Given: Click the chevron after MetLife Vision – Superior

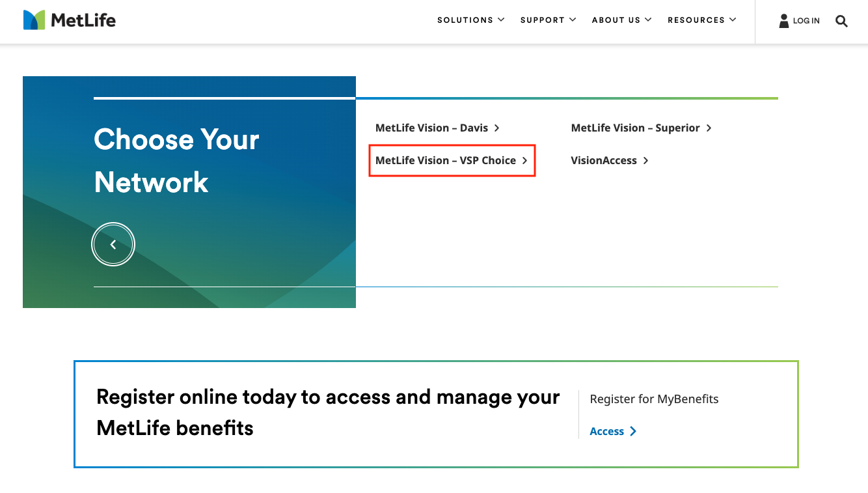Looking at the screenshot, I should [x=709, y=128].
